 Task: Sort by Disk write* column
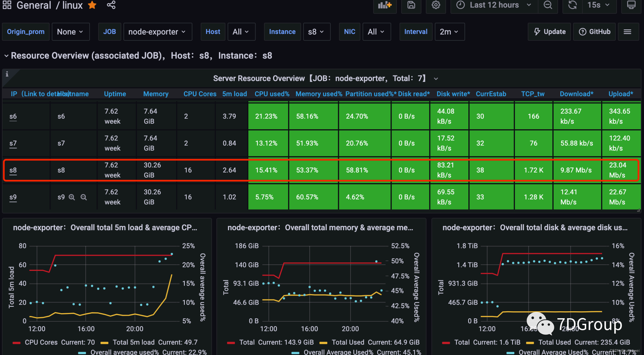pyautogui.click(x=453, y=94)
